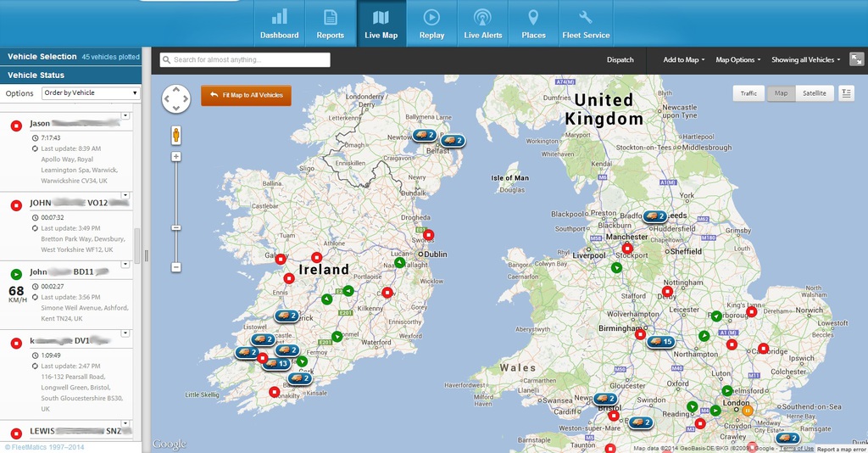This screenshot has height=453, width=868.
Task: Open the Reports section
Action: point(330,24)
